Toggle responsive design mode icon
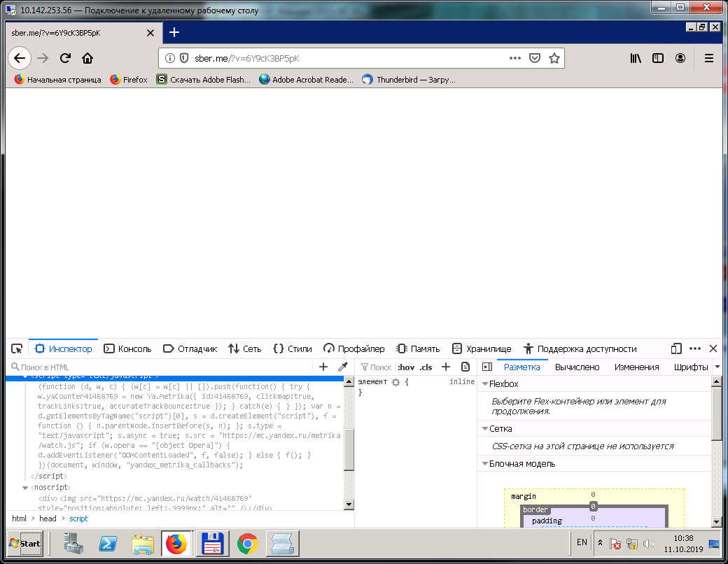Screen dimensions: 728x564 click(676, 348)
